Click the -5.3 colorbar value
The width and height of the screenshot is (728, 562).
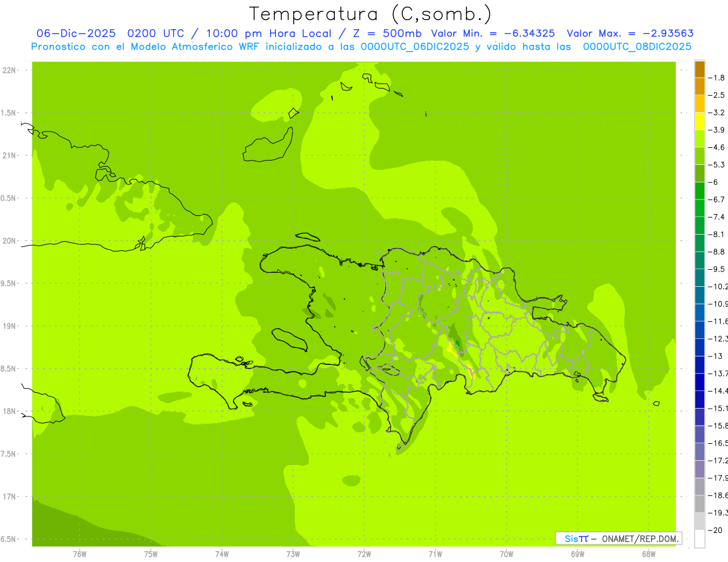tap(716, 165)
